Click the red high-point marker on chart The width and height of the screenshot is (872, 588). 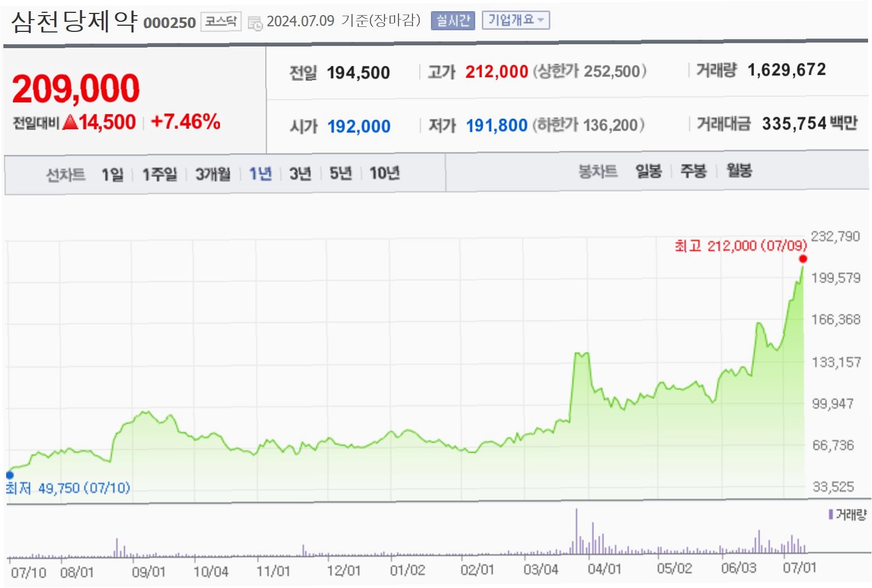tap(803, 258)
